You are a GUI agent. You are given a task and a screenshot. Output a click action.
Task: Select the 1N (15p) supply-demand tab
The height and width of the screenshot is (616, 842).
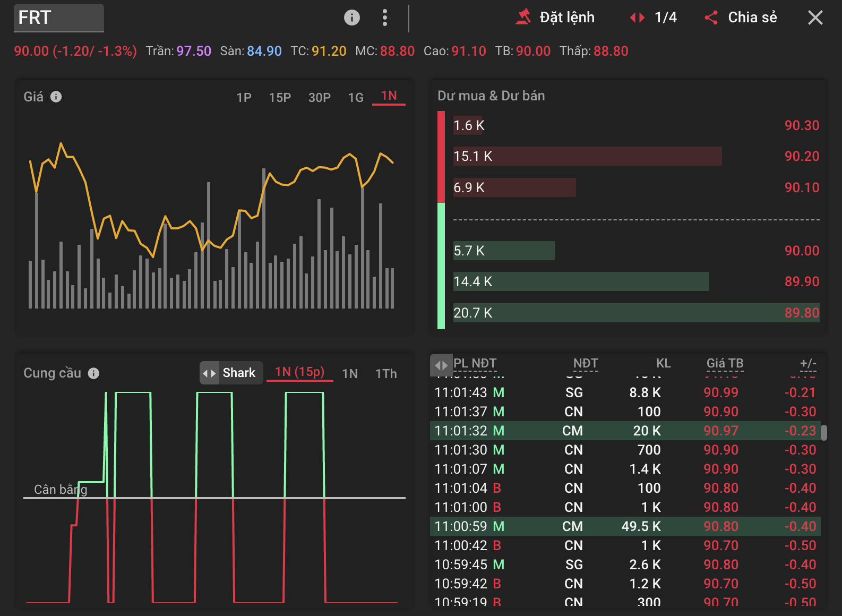[x=299, y=372]
